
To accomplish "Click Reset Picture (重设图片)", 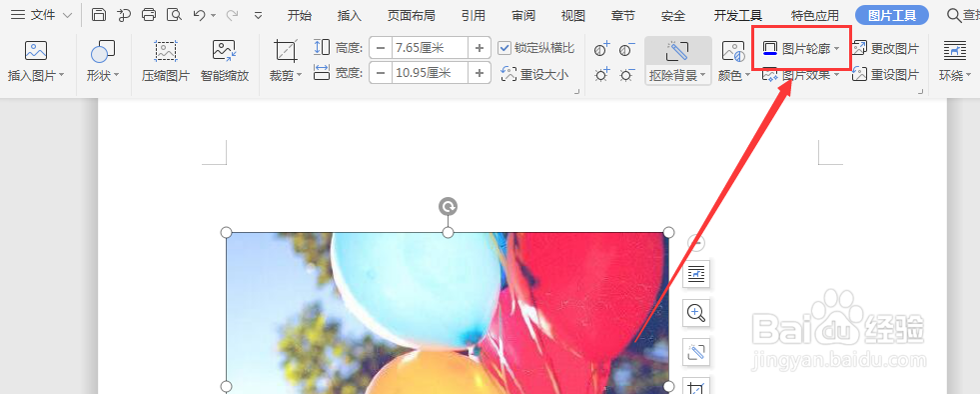I will pos(886,74).
